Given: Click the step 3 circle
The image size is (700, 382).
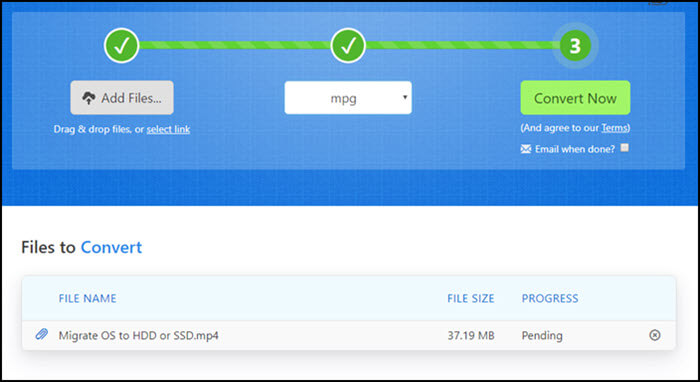Looking at the screenshot, I should (575, 45).
